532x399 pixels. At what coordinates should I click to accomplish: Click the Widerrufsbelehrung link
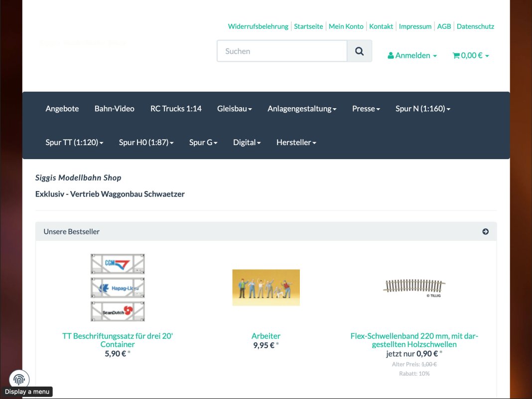coord(258,26)
